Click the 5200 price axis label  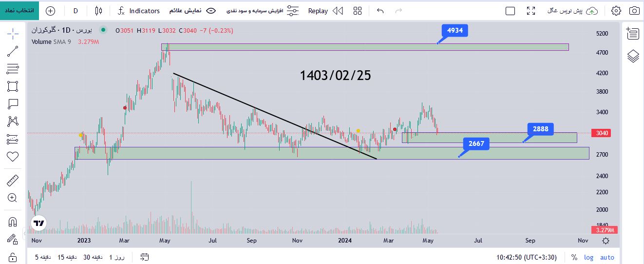pos(602,34)
